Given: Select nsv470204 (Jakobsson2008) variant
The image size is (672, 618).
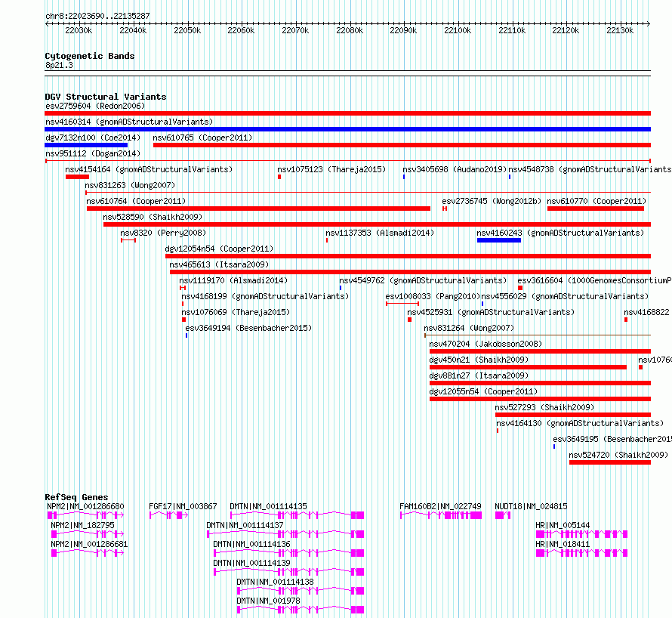Looking at the screenshot, I should tap(540, 351).
